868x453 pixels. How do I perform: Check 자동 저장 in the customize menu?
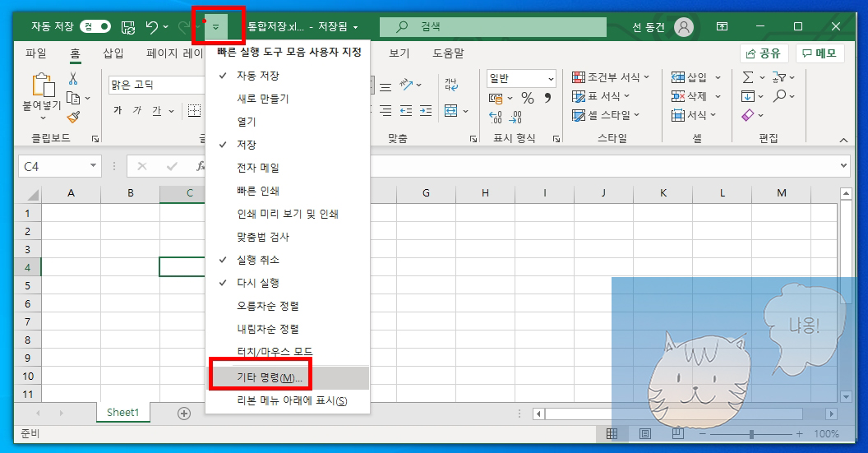pyautogui.click(x=288, y=76)
